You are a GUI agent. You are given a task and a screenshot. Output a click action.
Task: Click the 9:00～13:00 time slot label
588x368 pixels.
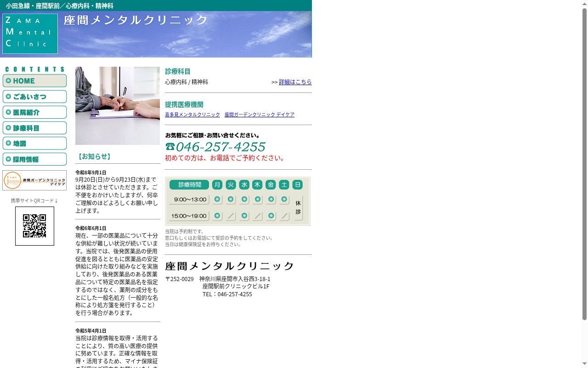coord(189,200)
